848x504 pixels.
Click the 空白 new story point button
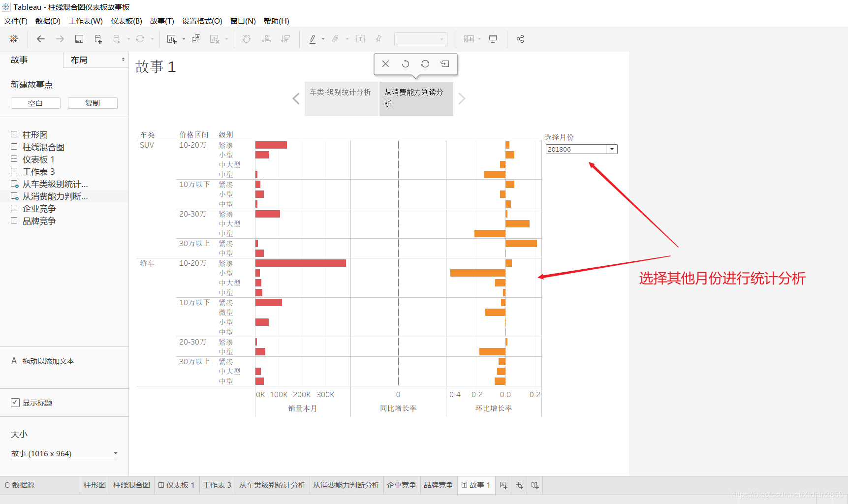click(x=35, y=103)
